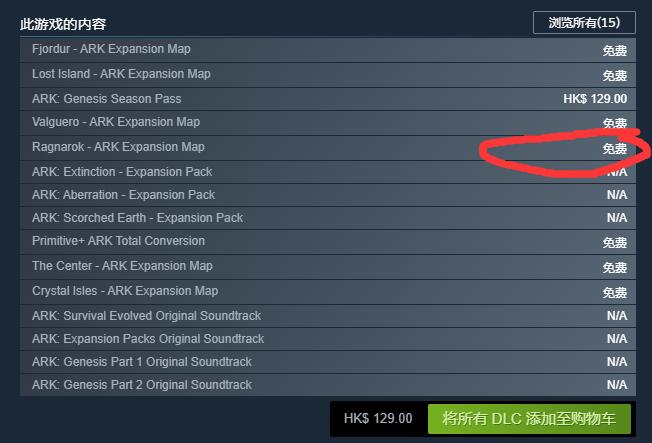The height and width of the screenshot is (443, 652).
Task: Select ARK: Aberration - Expansion Pack
Action: coord(328,195)
